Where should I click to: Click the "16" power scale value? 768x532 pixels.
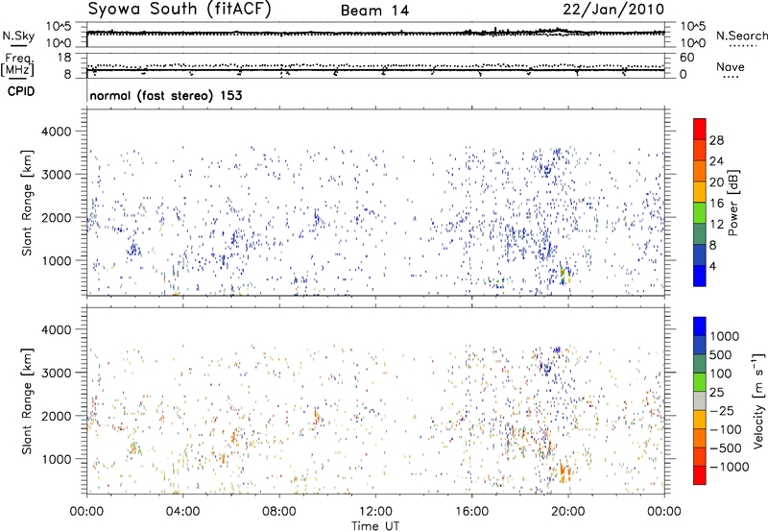coord(716,204)
